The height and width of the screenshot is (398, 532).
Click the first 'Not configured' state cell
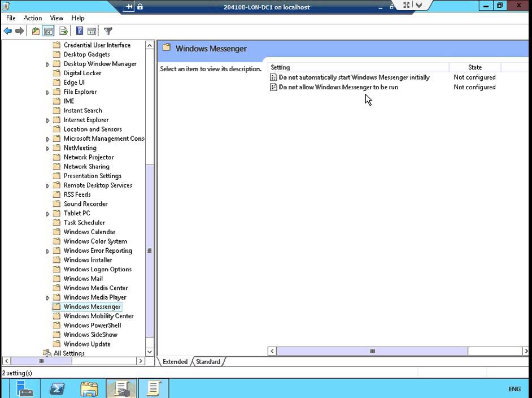pyautogui.click(x=474, y=77)
